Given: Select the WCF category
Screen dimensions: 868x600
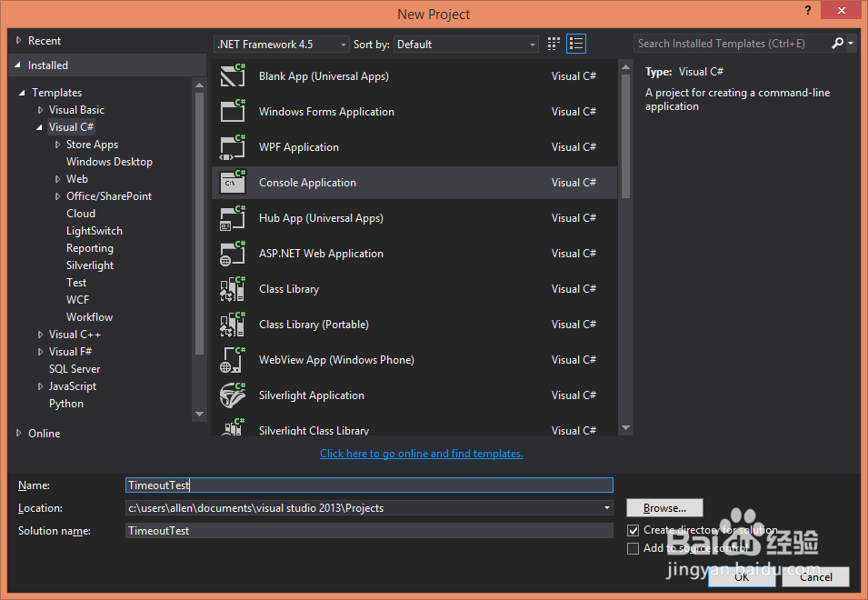Looking at the screenshot, I should pos(77,299).
